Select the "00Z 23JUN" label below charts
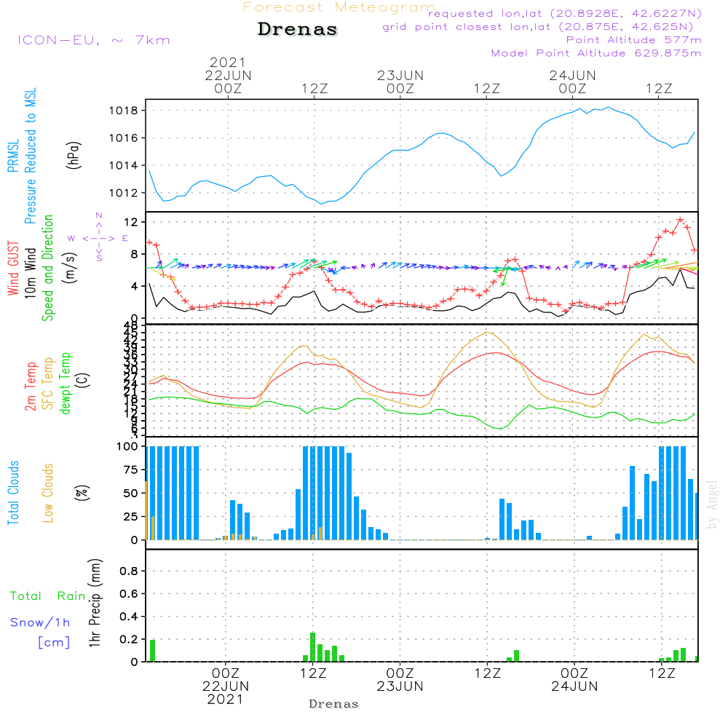Image resolution: width=728 pixels, height=728 pixels. pos(400,680)
